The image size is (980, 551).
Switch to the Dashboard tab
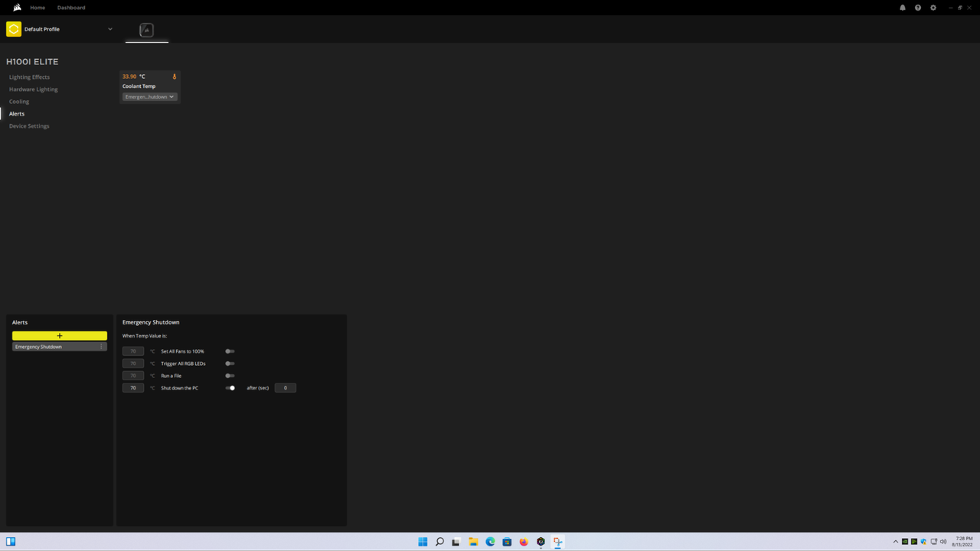[x=71, y=8]
